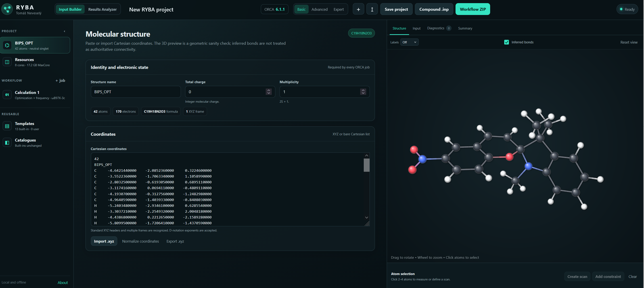
Task: Click Save project button
Action: (396, 9)
